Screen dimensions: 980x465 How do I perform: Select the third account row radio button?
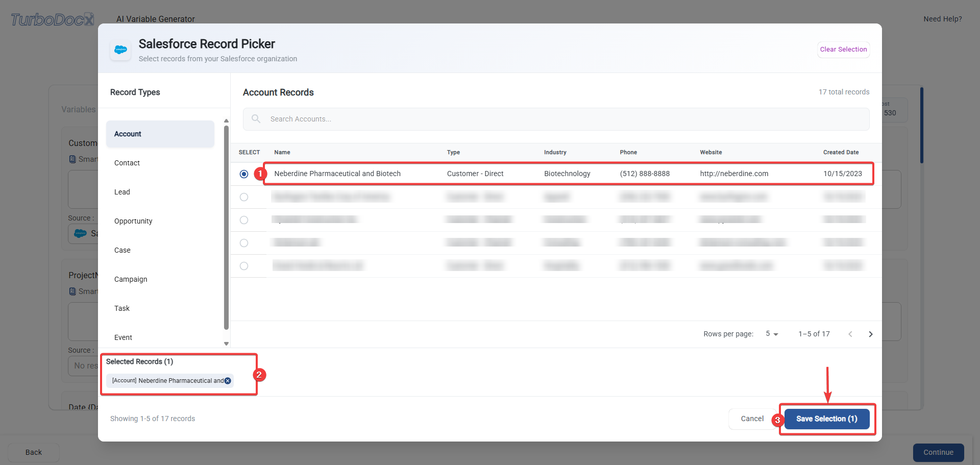coord(244,220)
